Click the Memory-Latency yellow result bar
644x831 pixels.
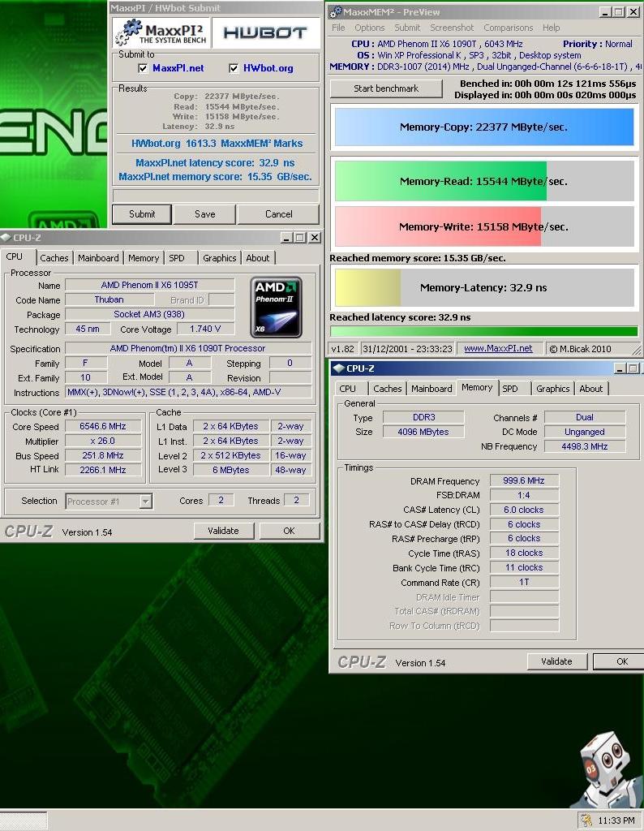click(x=483, y=287)
